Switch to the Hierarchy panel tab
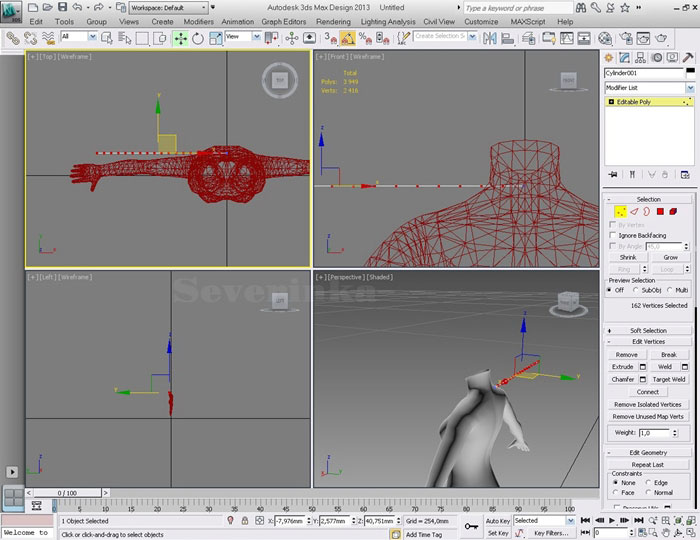The width and height of the screenshot is (700, 540). [641, 58]
